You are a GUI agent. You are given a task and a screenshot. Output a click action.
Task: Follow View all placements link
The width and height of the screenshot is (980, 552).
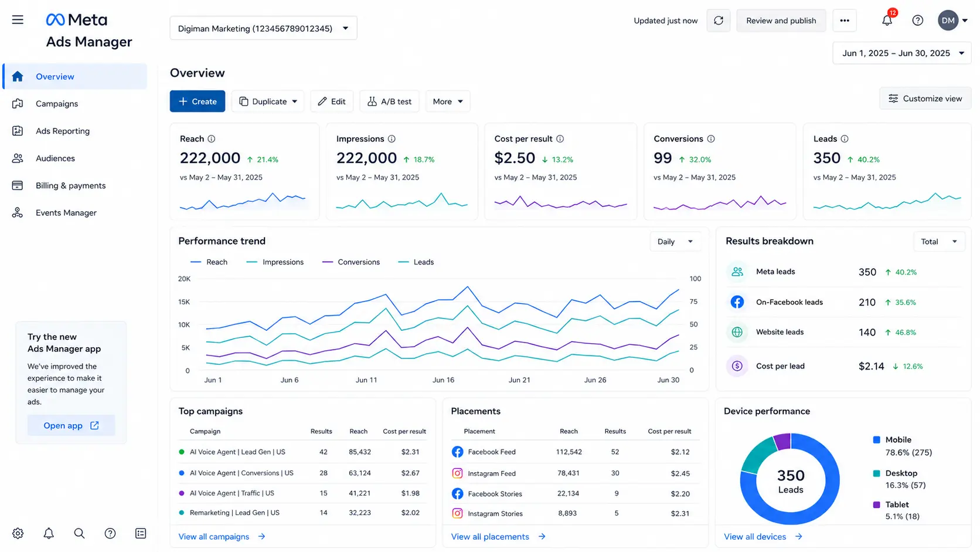pyautogui.click(x=498, y=537)
